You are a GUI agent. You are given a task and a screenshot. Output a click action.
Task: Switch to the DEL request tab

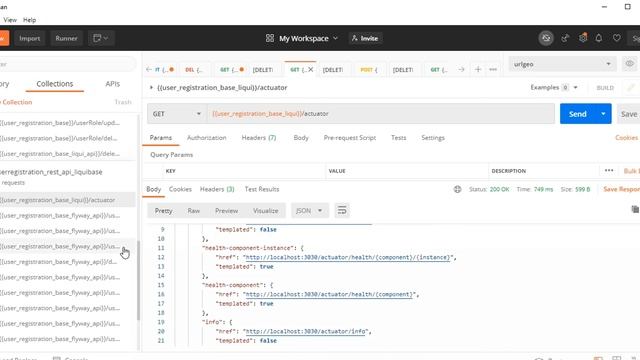click(x=193, y=69)
